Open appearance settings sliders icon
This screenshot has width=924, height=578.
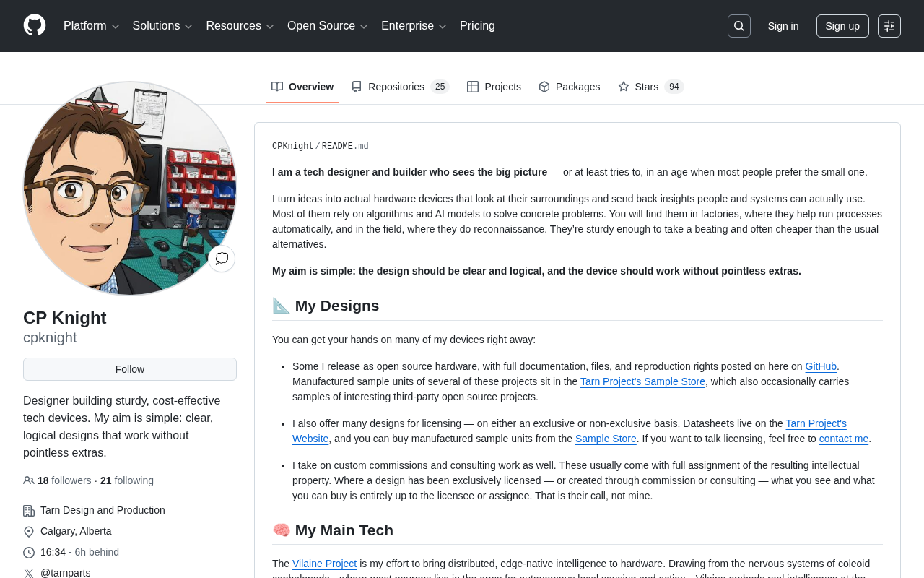click(x=889, y=26)
